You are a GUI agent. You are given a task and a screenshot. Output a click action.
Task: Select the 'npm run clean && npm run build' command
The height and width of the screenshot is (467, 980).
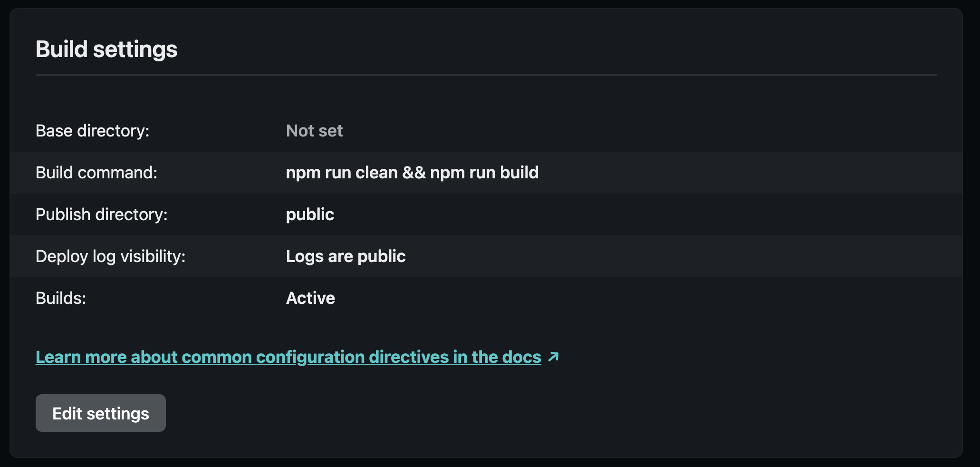pyautogui.click(x=412, y=173)
